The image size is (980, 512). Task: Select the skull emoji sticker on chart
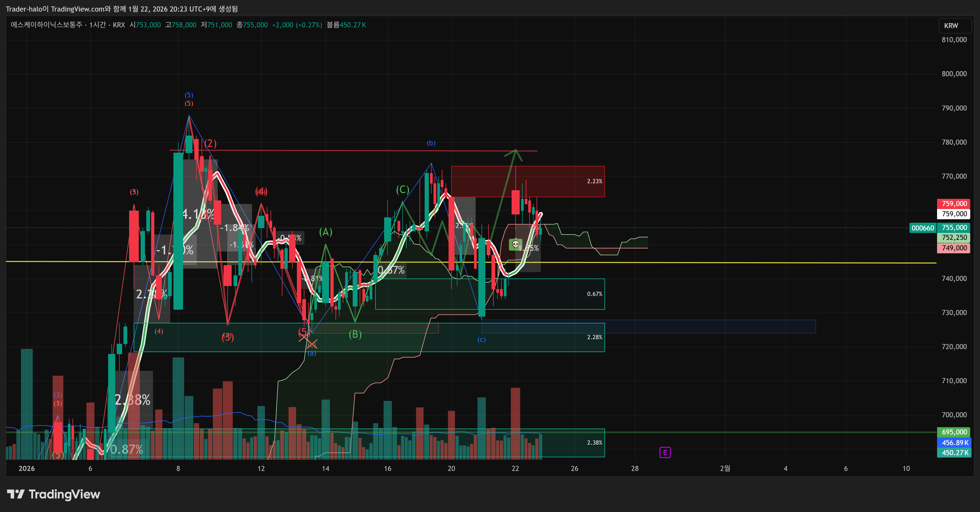[515, 244]
